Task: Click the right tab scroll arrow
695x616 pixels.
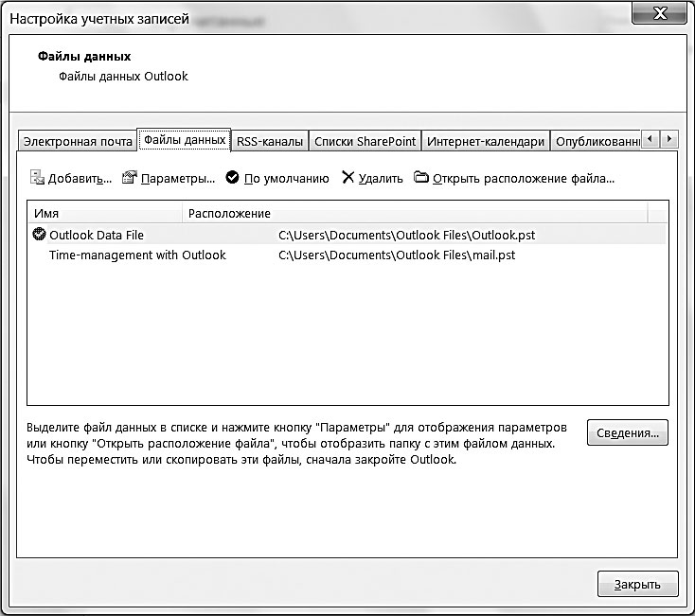Action: pyautogui.click(x=669, y=139)
